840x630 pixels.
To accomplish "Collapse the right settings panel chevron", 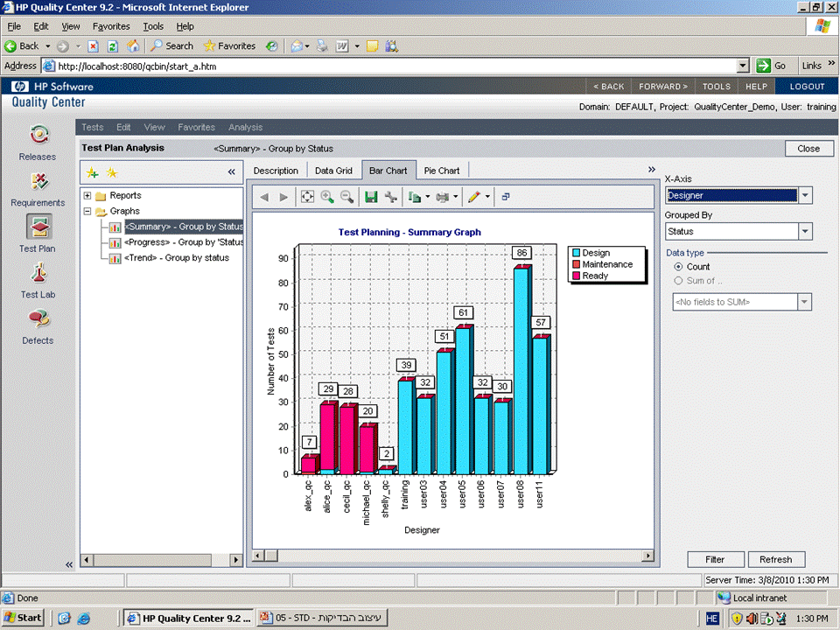I will 651,170.
